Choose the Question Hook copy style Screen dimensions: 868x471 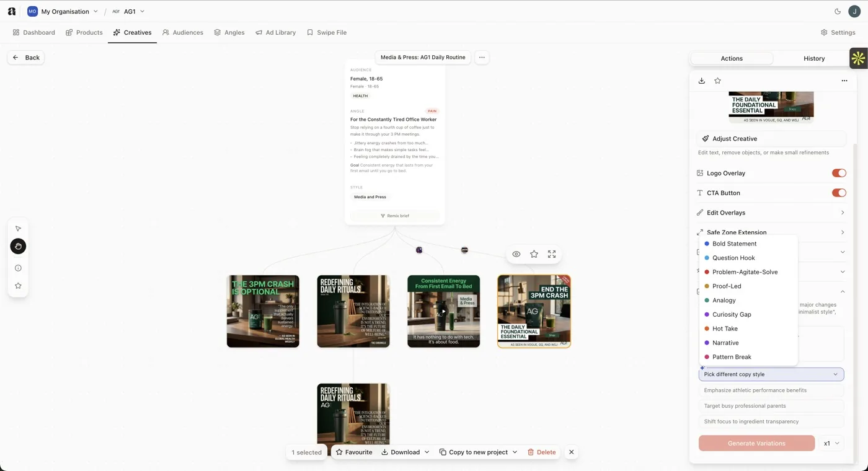point(748,258)
